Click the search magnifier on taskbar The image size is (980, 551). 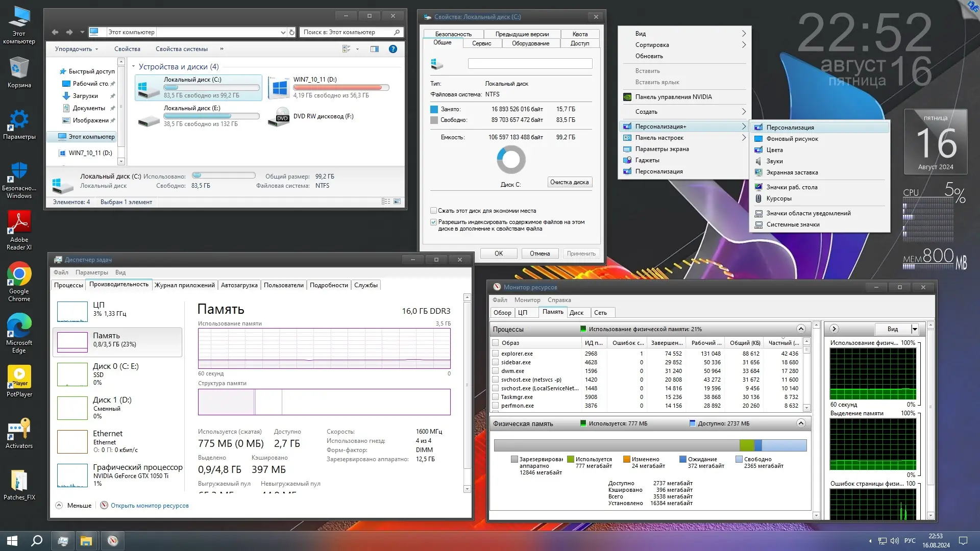point(37,541)
